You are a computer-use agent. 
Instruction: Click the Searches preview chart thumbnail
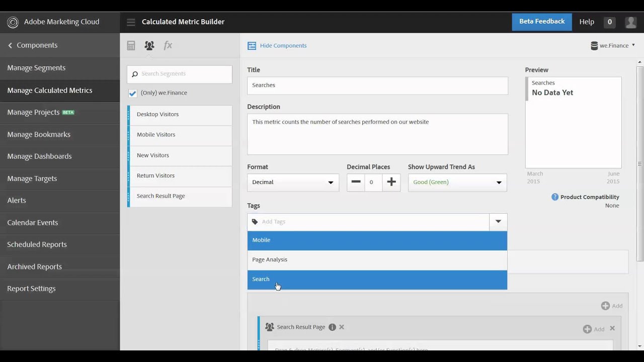tap(574, 123)
